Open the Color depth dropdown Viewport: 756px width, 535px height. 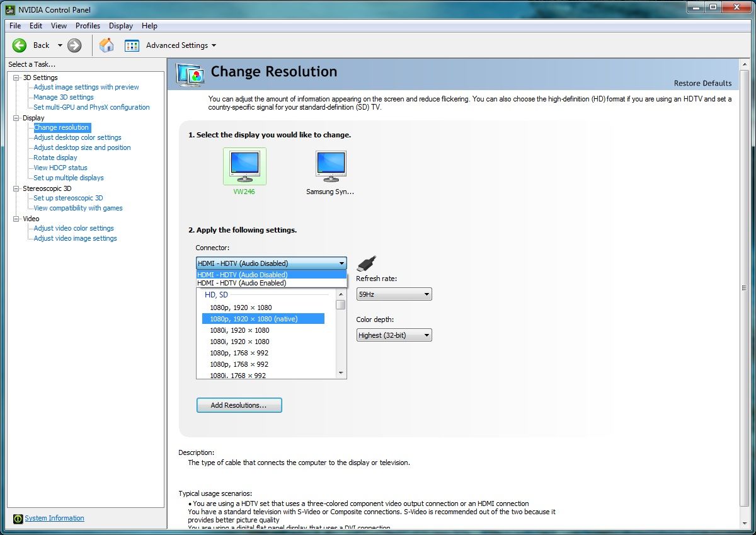point(394,335)
